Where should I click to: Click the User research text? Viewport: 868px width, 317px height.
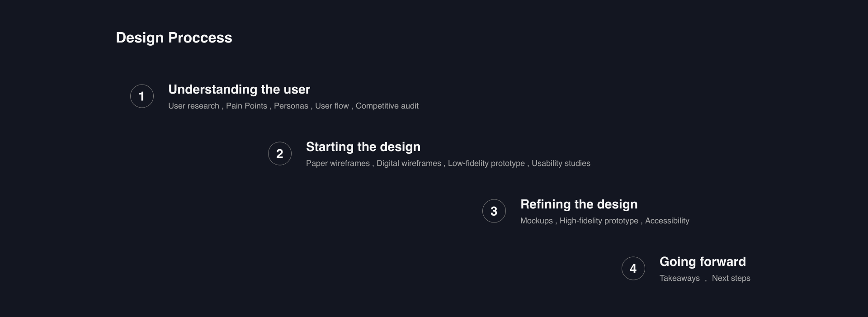(x=193, y=106)
